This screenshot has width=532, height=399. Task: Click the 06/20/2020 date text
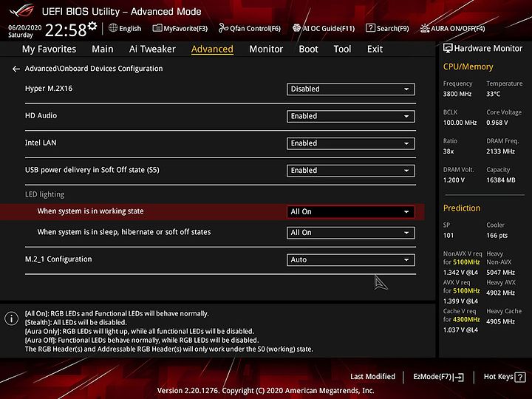point(25,27)
